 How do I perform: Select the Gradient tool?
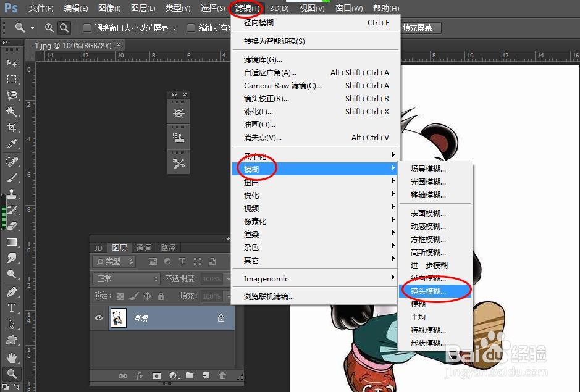pos(12,242)
